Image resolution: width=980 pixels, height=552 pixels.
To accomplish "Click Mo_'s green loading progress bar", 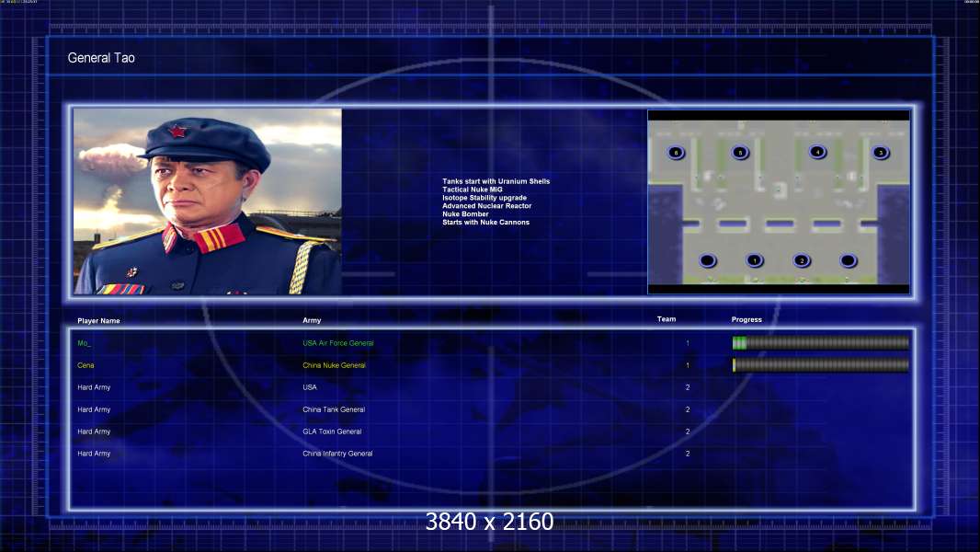I will point(821,342).
